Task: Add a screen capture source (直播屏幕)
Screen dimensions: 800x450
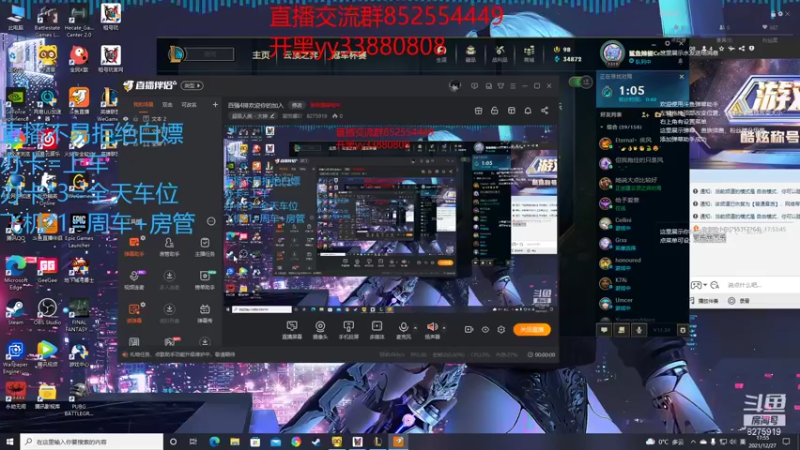Action: click(292, 330)
